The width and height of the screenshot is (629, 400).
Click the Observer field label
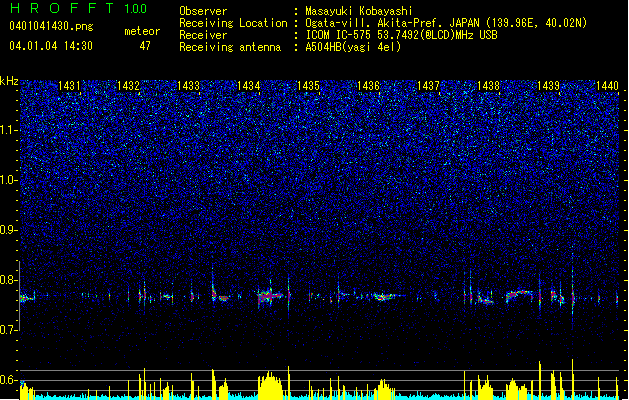tap(203, 11)
